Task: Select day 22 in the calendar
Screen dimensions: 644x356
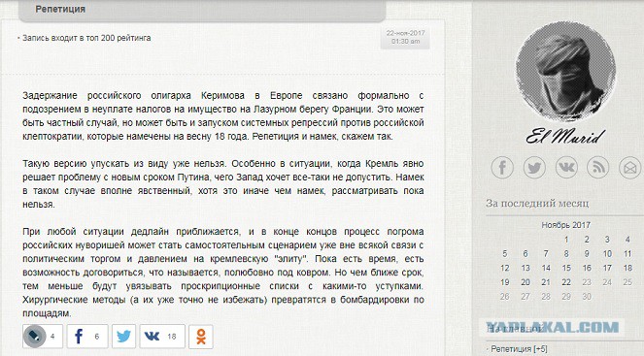Action: pos(566,282)
